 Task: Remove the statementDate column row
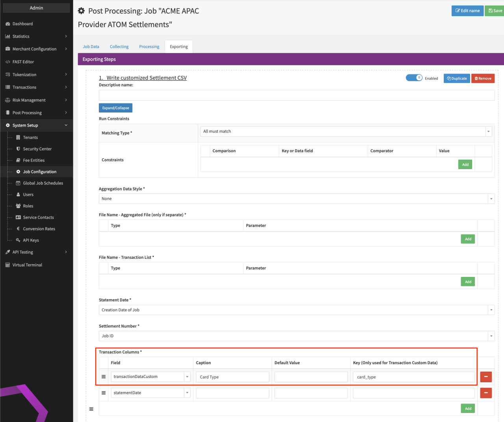tap(485, 393)
